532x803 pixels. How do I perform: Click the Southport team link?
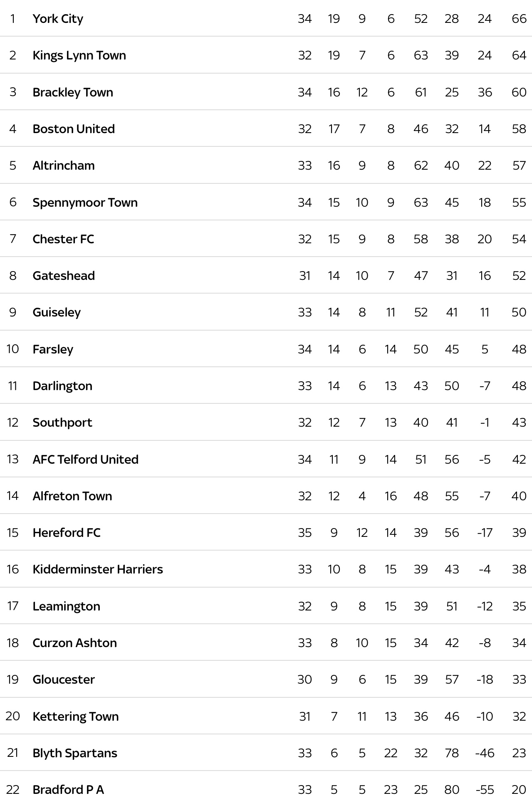pos(62,423)
